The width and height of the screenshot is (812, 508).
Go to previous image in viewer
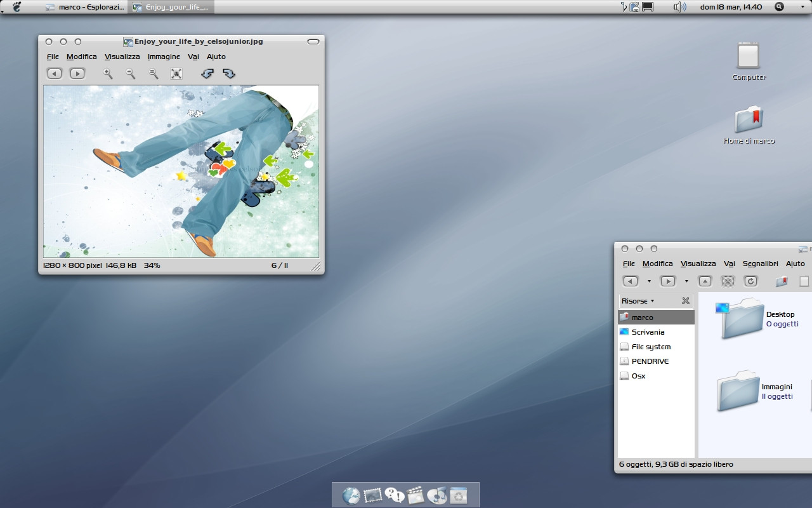click(55, 74)
